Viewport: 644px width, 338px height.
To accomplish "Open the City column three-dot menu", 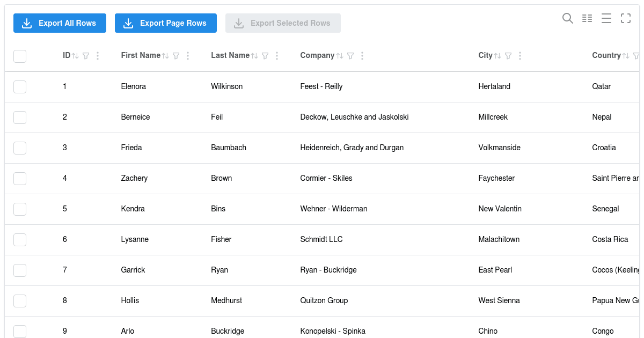I will (x=519, y=55).
